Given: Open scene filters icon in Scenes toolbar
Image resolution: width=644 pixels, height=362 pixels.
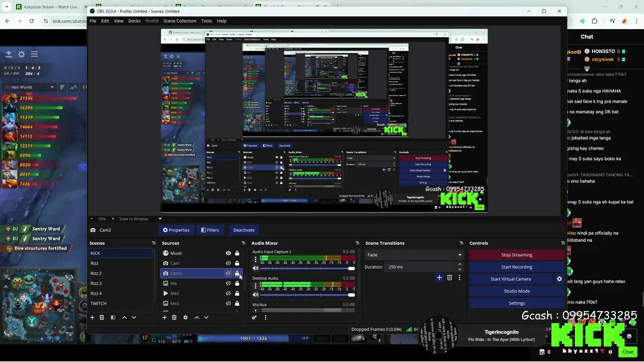Looking at the screenshot, I should [x=113, y=317].
